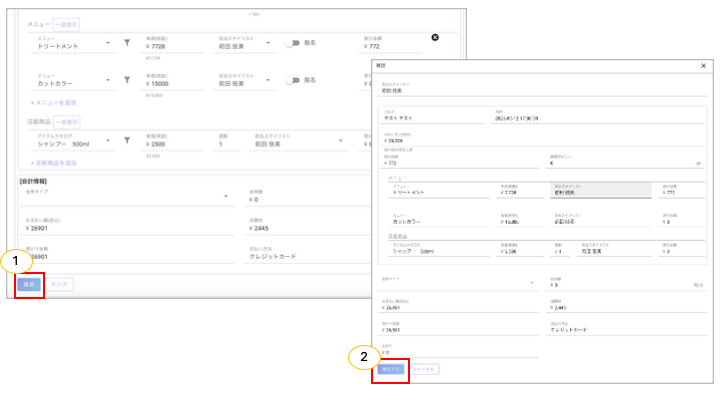Click the 店販商品を追加 link
Viewport: 720px width, 405px height.
coord(54,163)
